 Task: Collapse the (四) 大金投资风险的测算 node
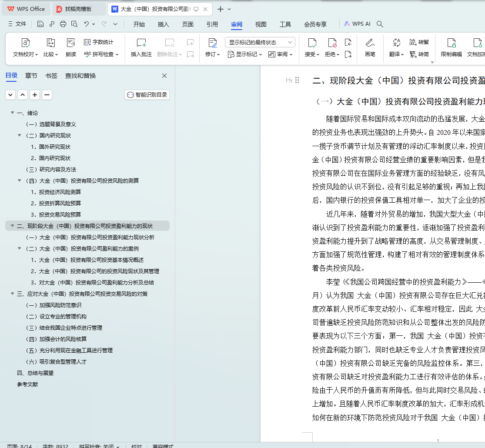point(19,181)
